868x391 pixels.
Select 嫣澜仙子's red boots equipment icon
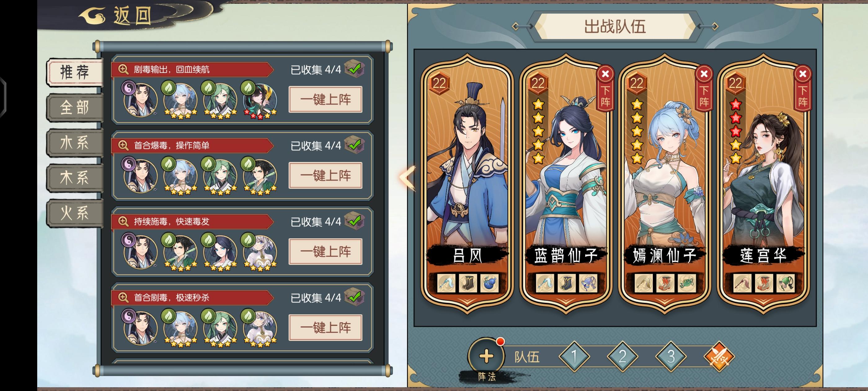(665, 283)
